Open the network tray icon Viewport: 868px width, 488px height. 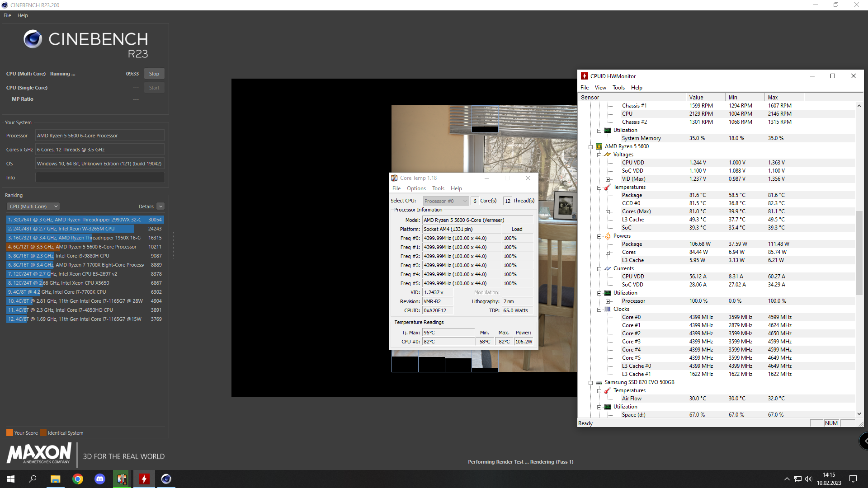point(798,479)
